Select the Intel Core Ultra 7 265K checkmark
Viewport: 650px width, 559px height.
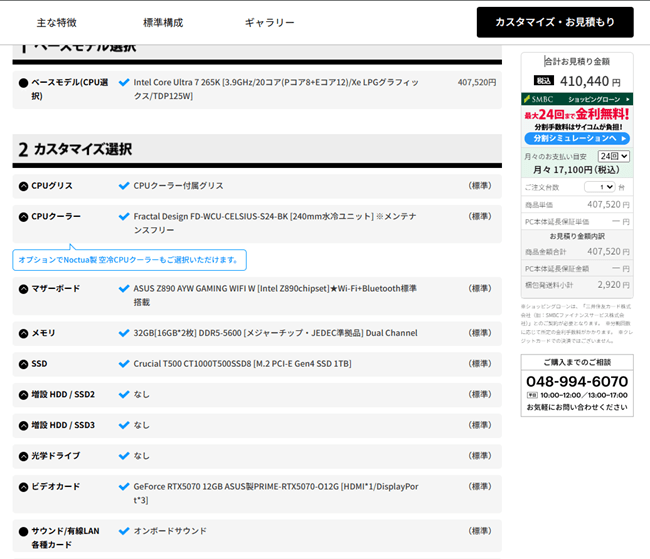tap(124, 83)
